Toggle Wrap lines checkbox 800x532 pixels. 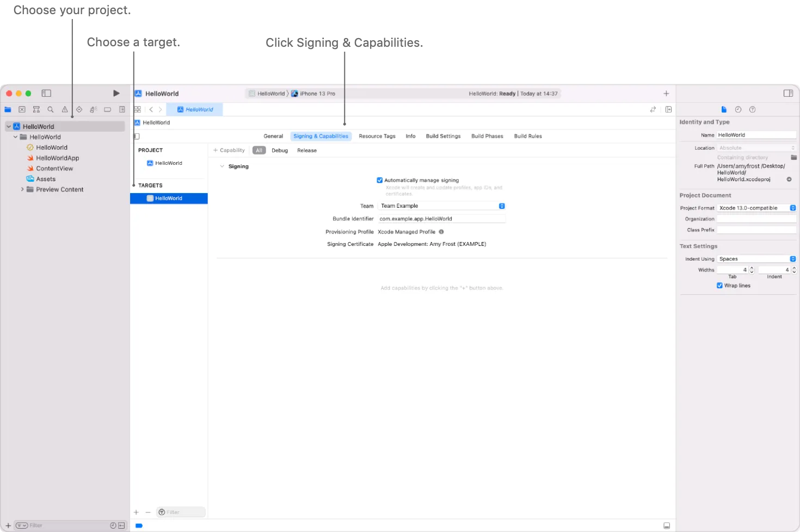point(719,286)
